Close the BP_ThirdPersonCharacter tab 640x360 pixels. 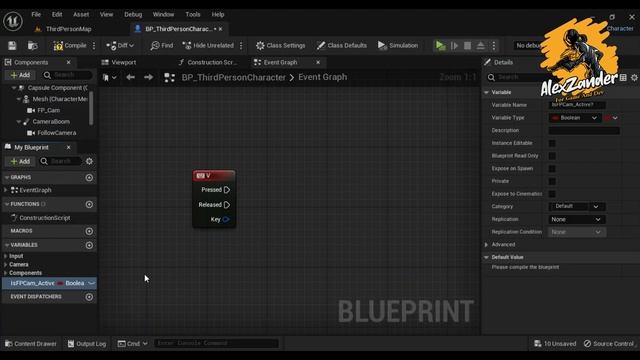click(220, 29)
